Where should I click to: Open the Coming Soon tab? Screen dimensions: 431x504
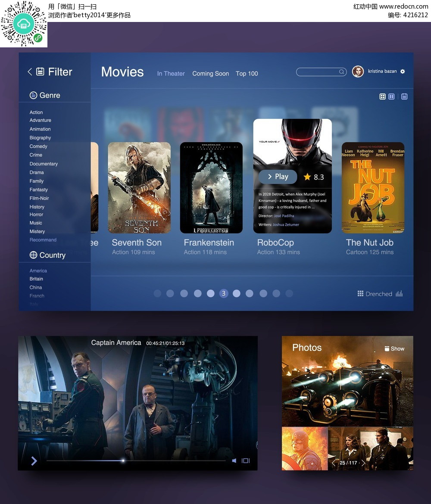coord(211,74)
